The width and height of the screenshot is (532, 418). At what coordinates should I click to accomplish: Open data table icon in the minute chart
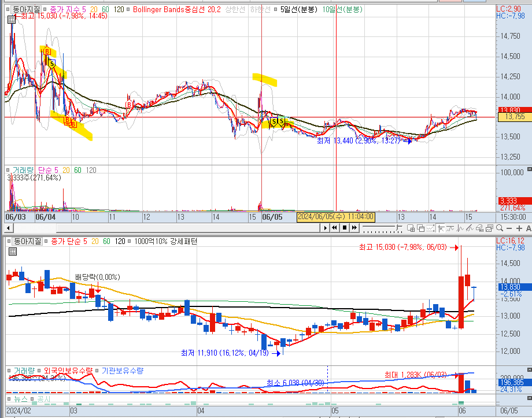tap(11, 20)
